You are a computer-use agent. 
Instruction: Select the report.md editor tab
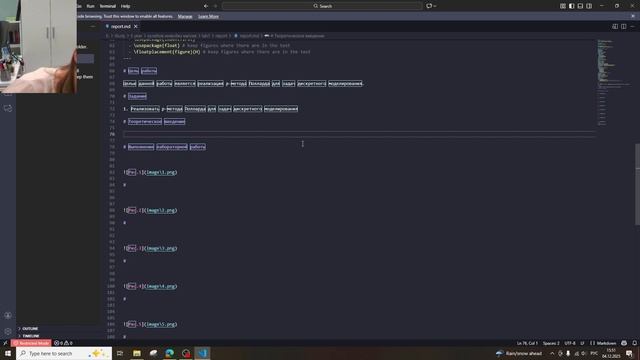(x=120, y=27)
